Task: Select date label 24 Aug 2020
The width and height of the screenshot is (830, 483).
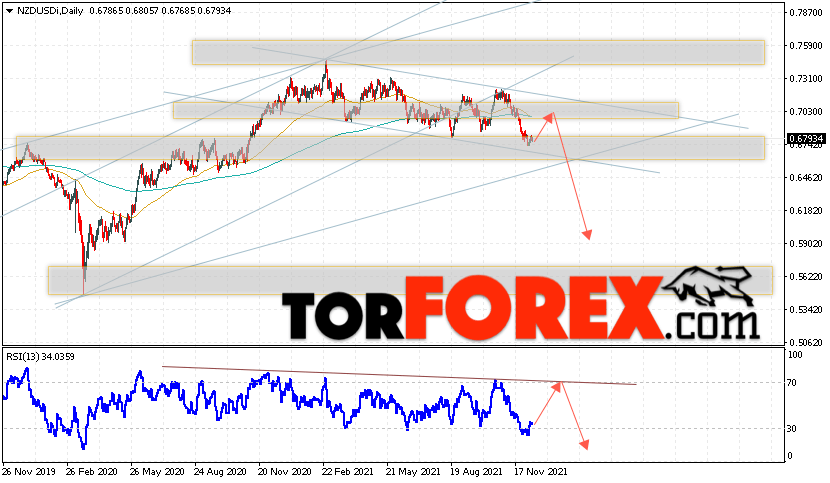Action: (220, 471)
